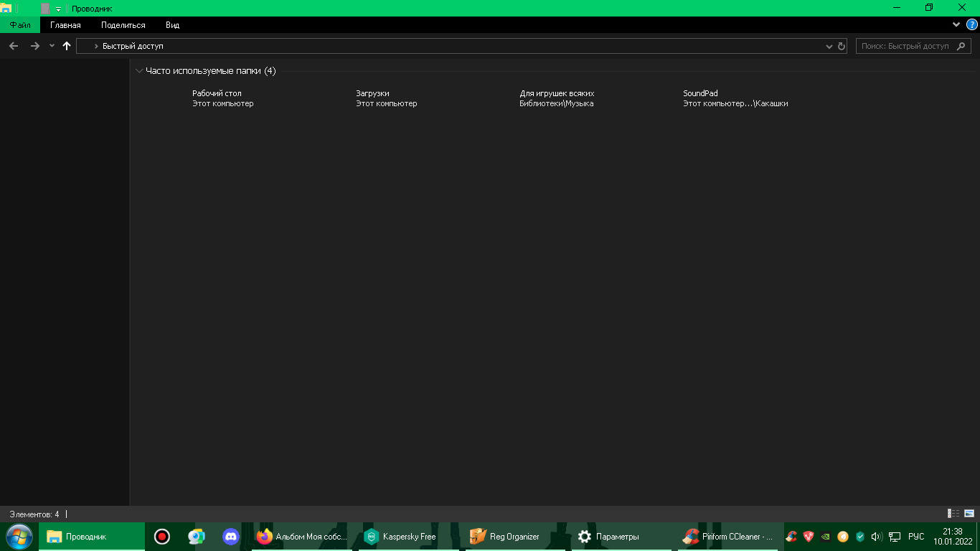Open Discord from the taskbar
The height and width of the screenshot is (551, 980).
coord(230,537)
